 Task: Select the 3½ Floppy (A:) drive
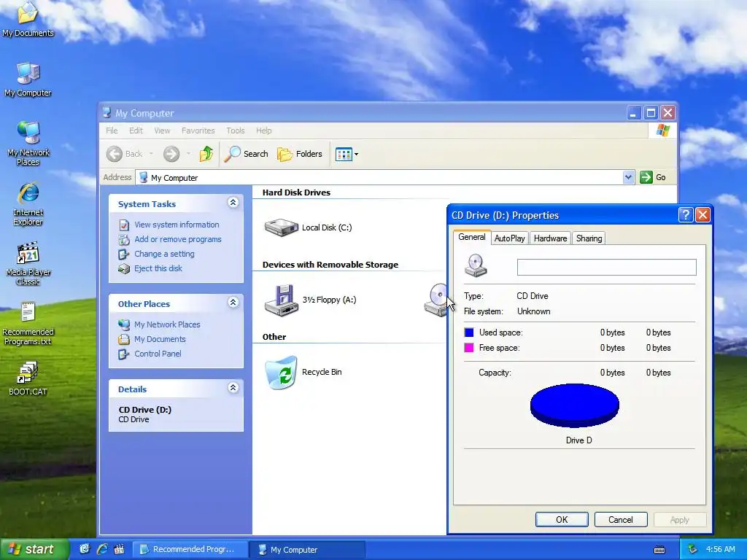[311, 300]
